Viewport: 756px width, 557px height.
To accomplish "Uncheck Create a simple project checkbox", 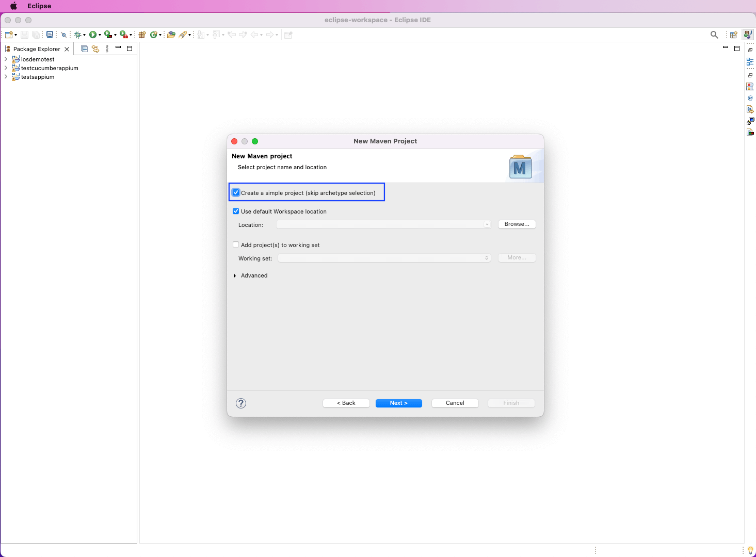I will click(236, 193).
